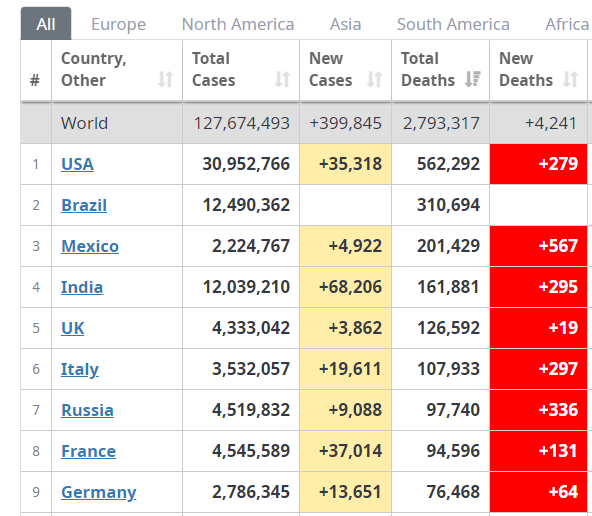Select Brazil total deaths 310,694
Screen dimensions: 592x516
point(449,205)
